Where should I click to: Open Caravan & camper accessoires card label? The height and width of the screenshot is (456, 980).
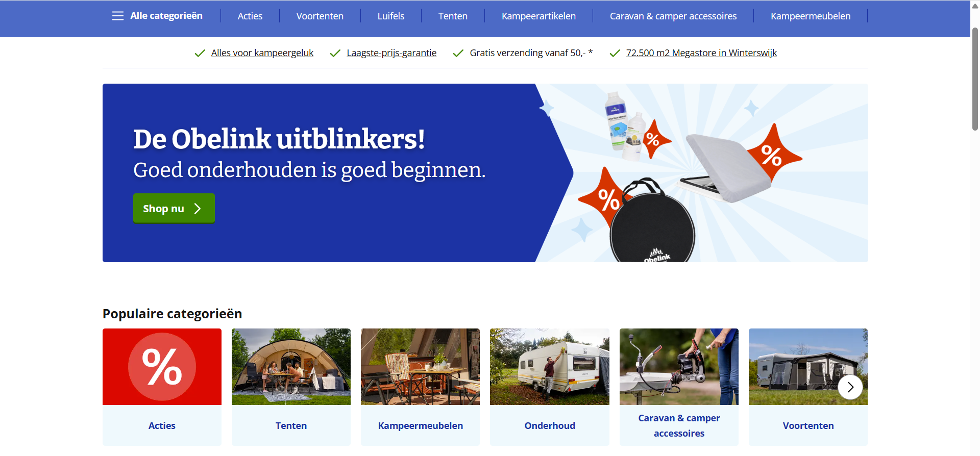click(679, 425)
